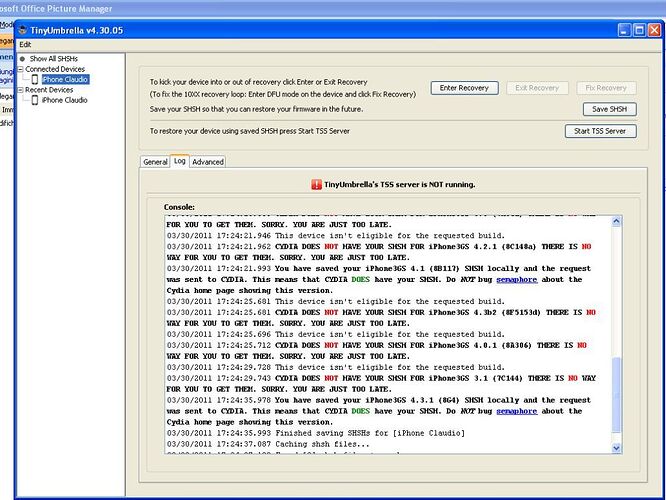
Task: Click log entry for iPhone3GS 4.2.1 (8C148a)
Action: coord(379,252)
